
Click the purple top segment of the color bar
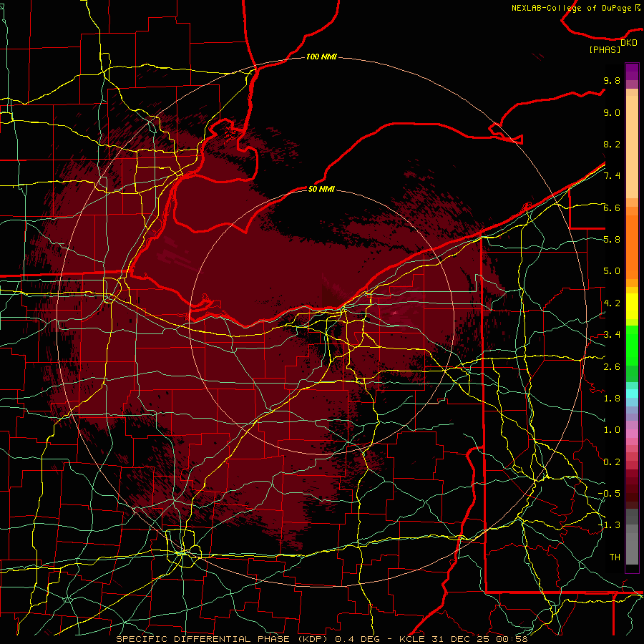coord(632,72)
